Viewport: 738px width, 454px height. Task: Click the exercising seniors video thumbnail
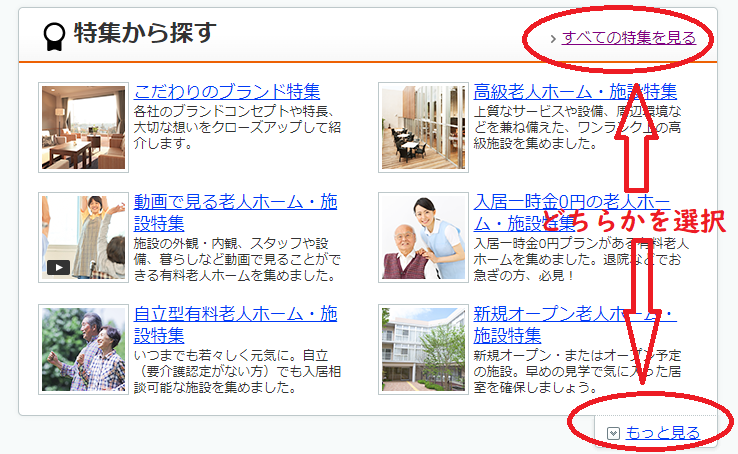(83, 237)
